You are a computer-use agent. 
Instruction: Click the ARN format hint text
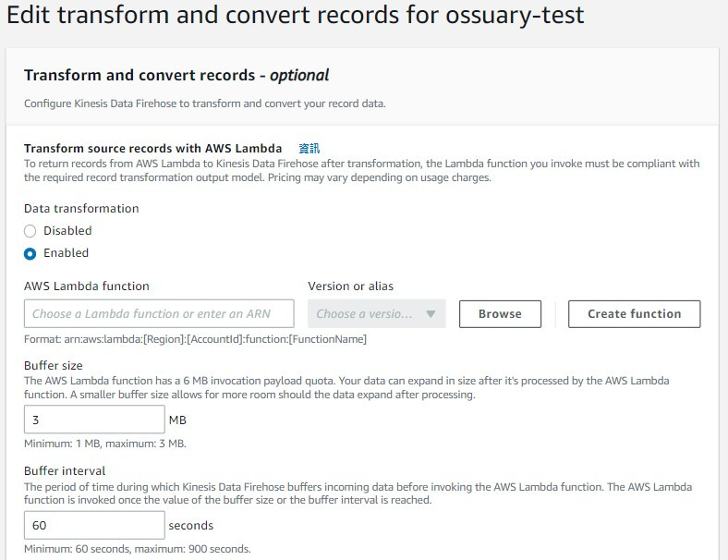coord(195,339)
